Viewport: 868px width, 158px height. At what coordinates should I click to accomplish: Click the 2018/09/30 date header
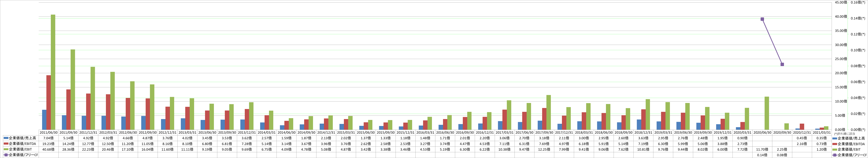tap(624, 132)
